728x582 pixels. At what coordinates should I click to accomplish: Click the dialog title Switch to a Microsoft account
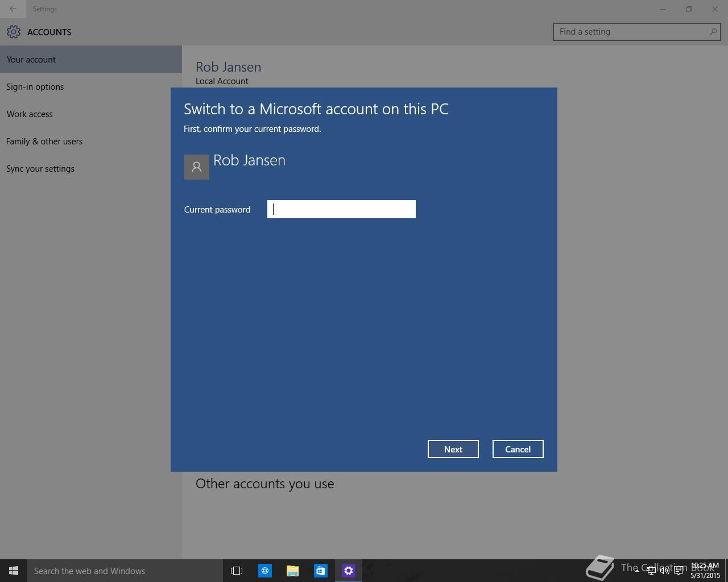coord(316,109)
